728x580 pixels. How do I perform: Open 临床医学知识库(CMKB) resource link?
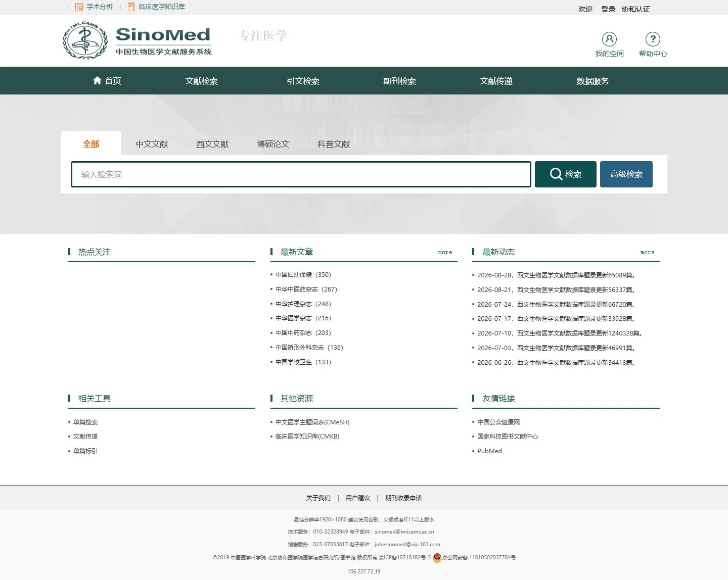click(x=307, y=437)
